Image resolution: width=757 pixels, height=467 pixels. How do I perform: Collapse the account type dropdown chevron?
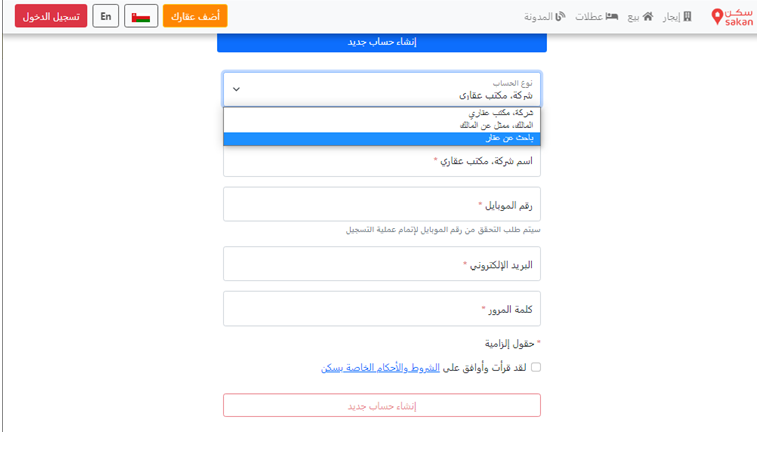click(236, 89)
